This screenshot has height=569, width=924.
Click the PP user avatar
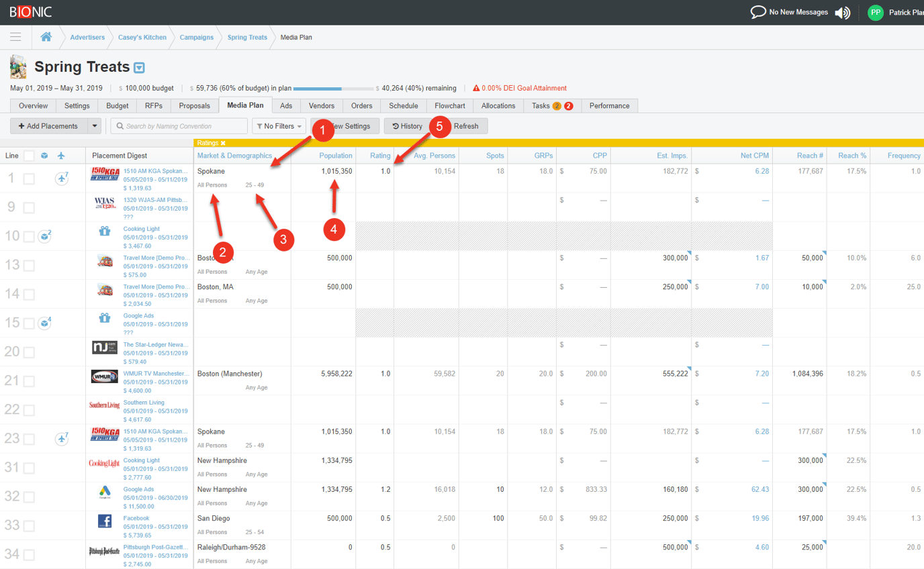coord(875,13)
